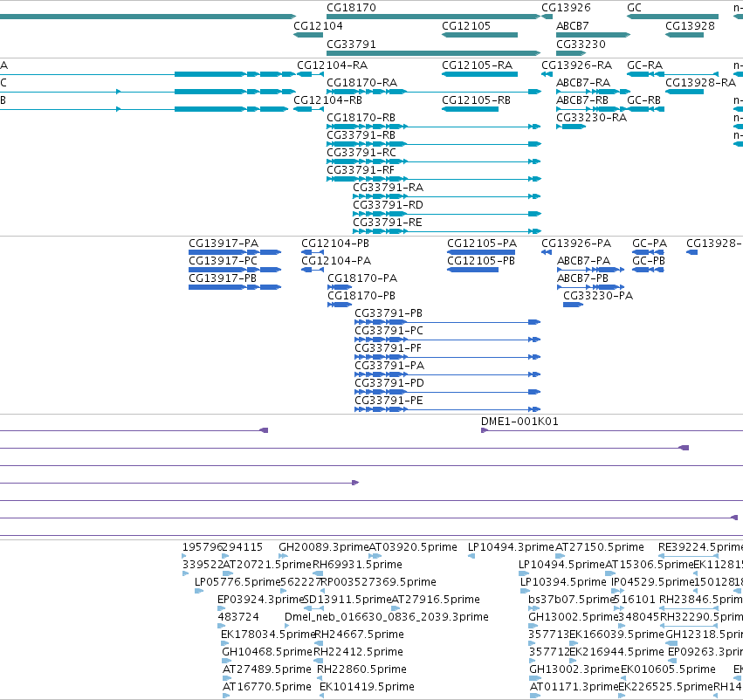This screenshot has width=743, height=700.
Task: Select protein CG18170-PB label
Action: click(361, 296)
